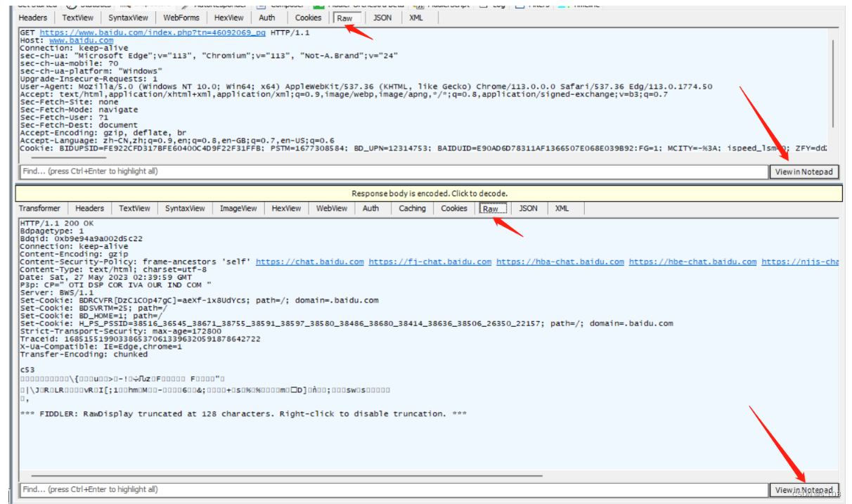
Task: Open the request HexView tab beside WebForms
Action: (229, 18)
